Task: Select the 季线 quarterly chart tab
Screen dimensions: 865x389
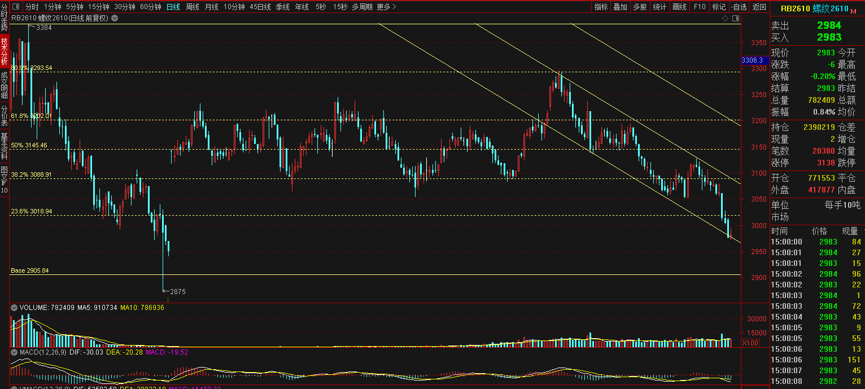Action: coord(282,7)
